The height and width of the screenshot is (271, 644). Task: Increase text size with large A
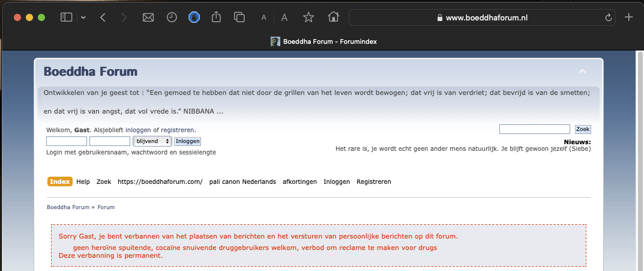(x=284, y=17)
